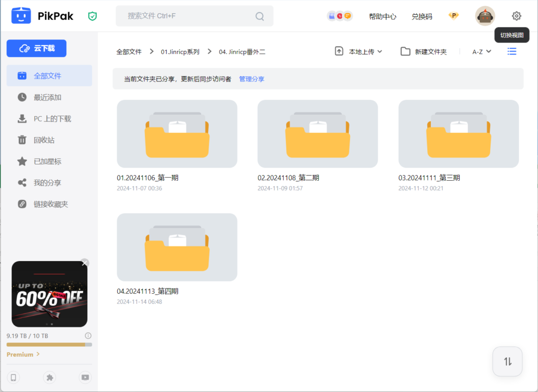Click the 云下载 cloud download button
Viewport: 538px width, 392px height.
(x=37, y=48)
